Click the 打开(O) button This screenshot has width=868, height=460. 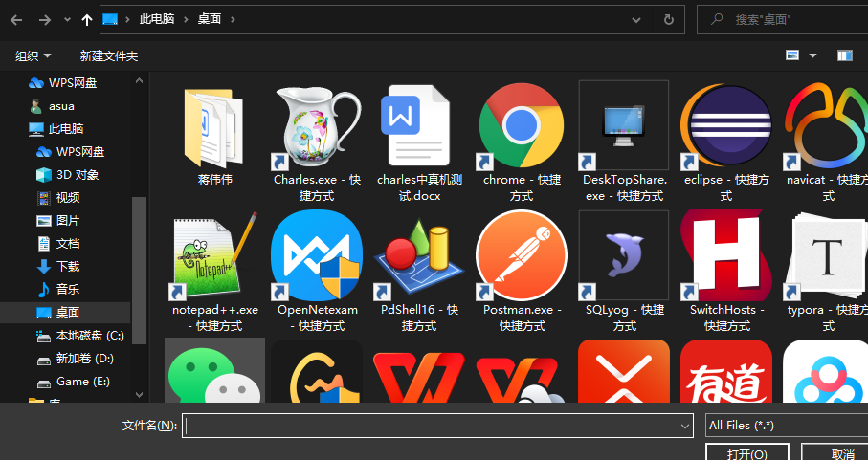(746, 451)
